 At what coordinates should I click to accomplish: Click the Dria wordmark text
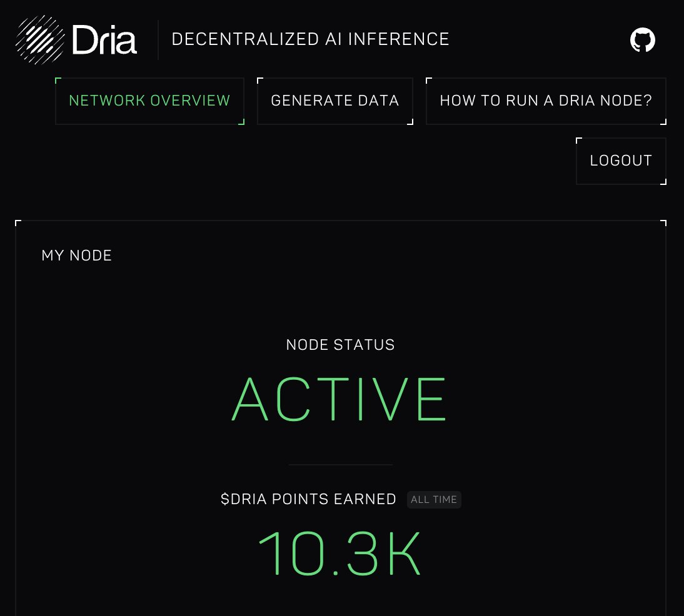104,40
